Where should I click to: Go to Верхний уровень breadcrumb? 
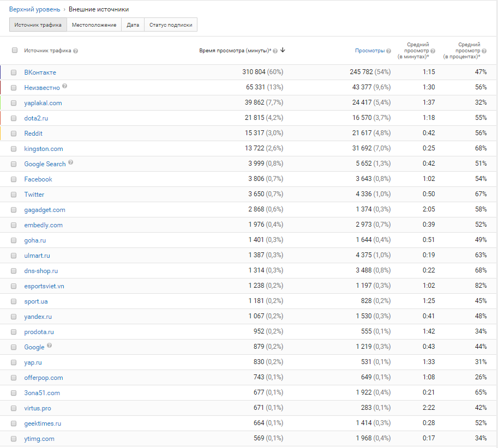34,9
